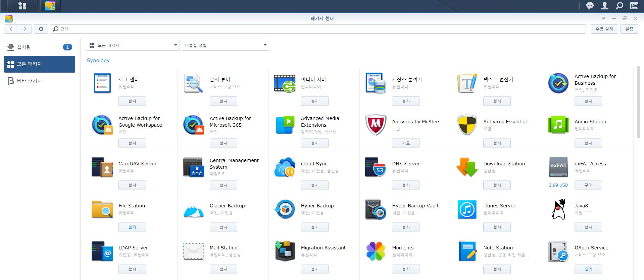Click the iTunes Server icon
644x280 pixels.
pos(467,209)
